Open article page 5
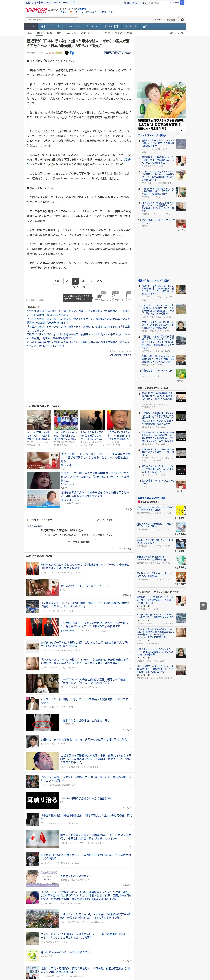The width and height of the screenshot is (210, 980). pyautogui.click(x=91, y=281)
